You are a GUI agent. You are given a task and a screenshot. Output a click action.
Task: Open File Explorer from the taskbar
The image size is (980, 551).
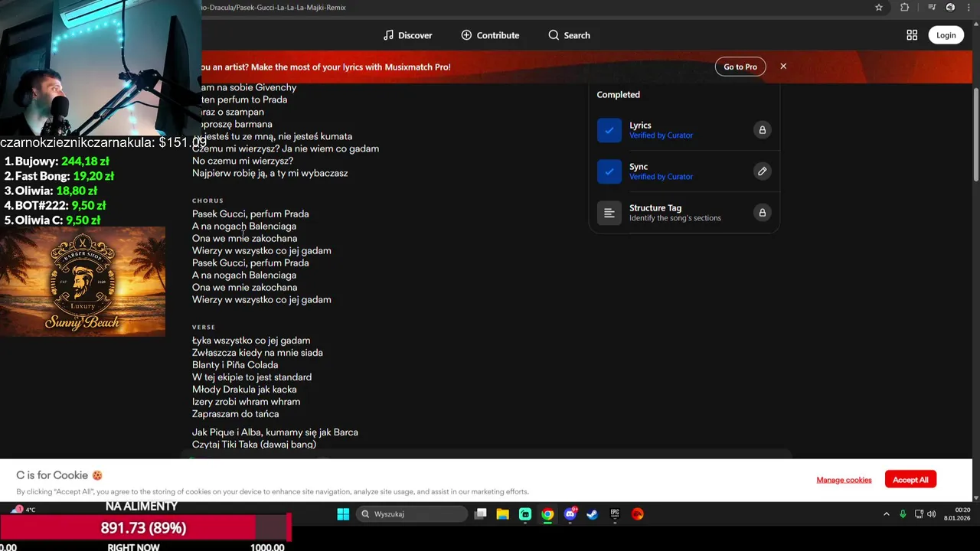[502, 514]
